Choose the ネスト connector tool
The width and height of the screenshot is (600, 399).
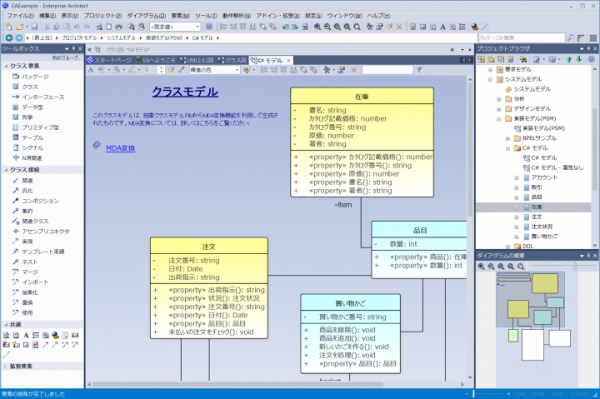click(x=25, y=262)
